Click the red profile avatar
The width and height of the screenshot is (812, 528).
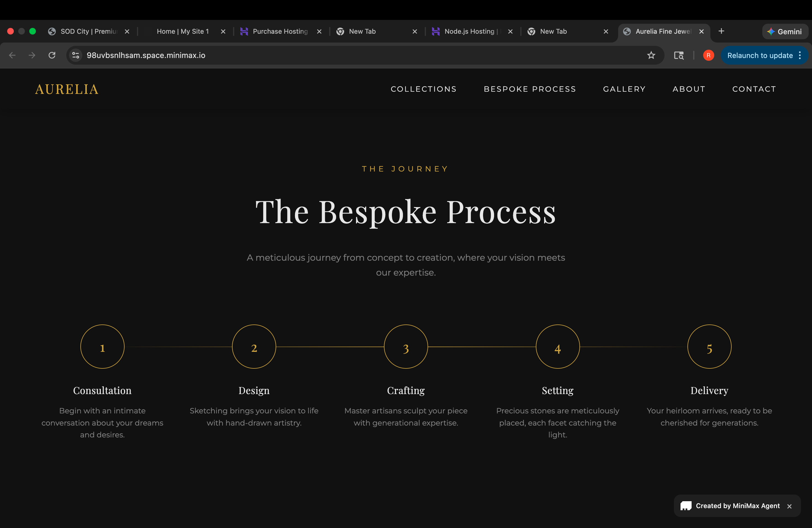pyautogui.click(x=708, y=55)
